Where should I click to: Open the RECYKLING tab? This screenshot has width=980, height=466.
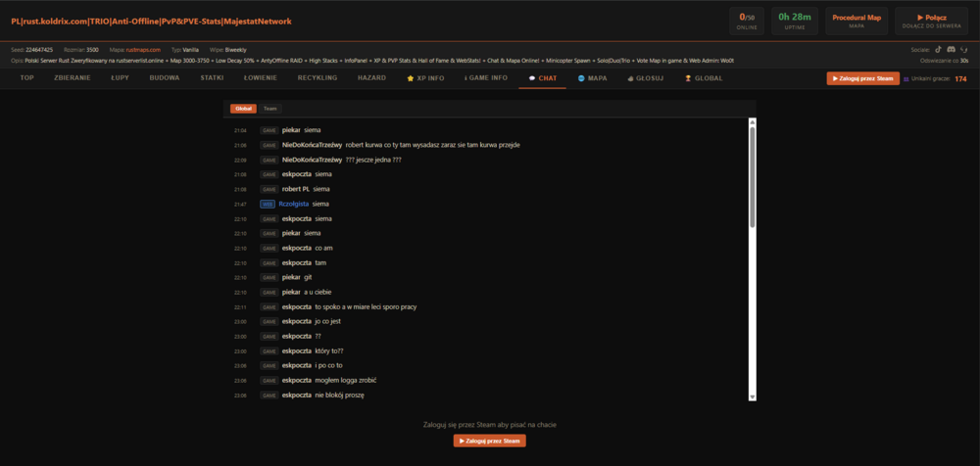(x=318, y=78)
